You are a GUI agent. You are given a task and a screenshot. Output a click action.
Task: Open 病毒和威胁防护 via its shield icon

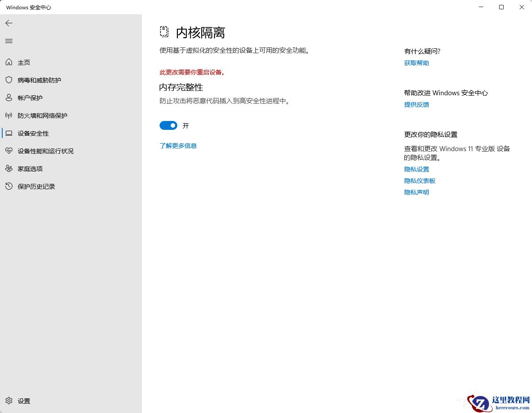[9, 80]
